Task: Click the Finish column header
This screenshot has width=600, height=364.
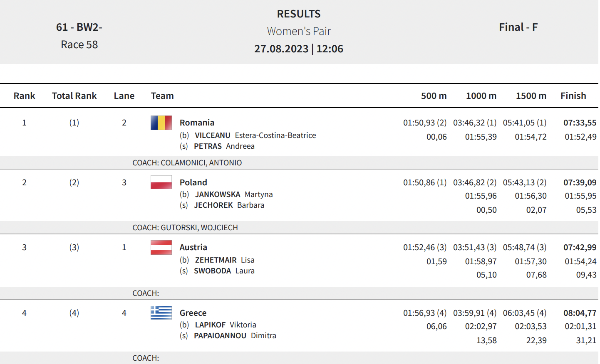Action: [573, 96]
